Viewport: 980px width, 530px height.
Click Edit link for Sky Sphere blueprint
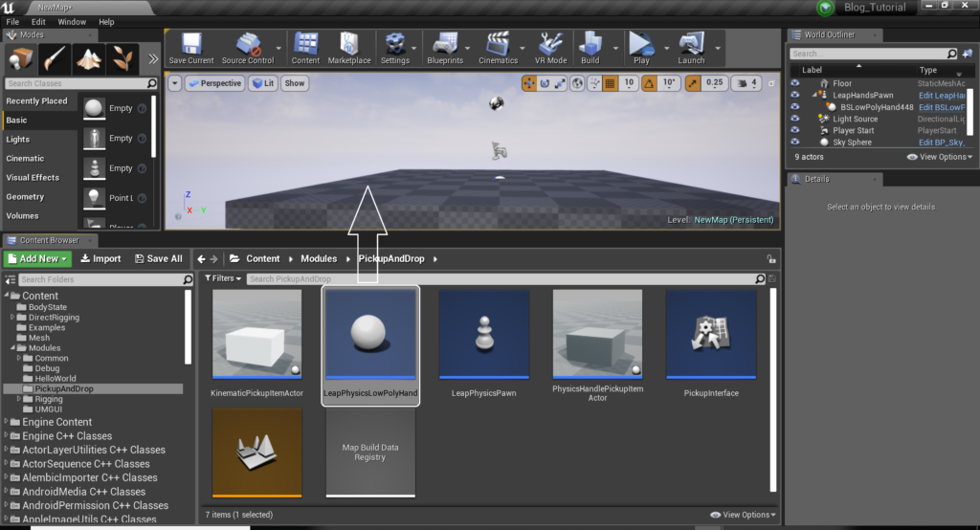click(x=943, y=142)
